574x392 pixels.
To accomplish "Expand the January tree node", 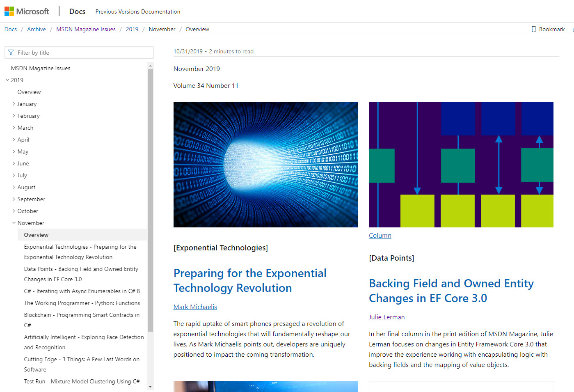I will (14, 104).
